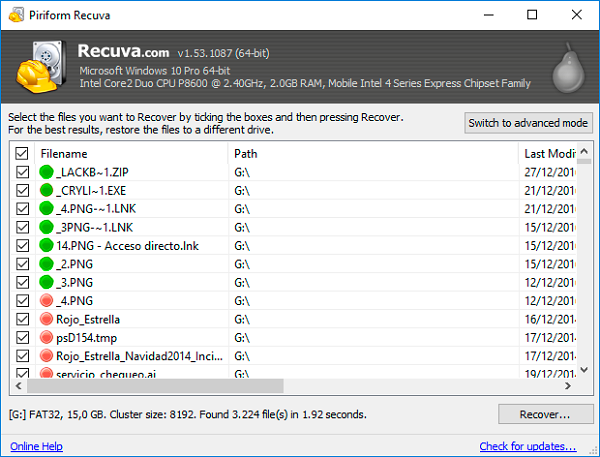Uncheck the _2.PNG file checkbox
The width and height of the screenshot is (600, 457).
[x=22, y=264]
